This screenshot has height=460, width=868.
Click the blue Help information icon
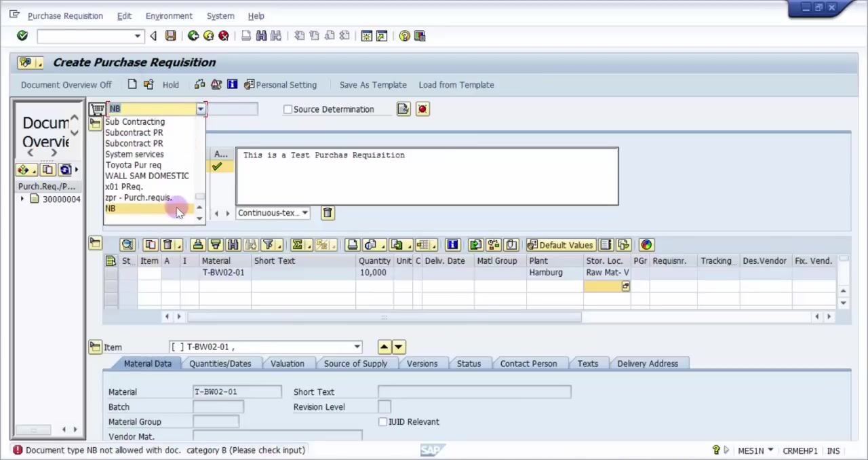(x=232, y=85)
